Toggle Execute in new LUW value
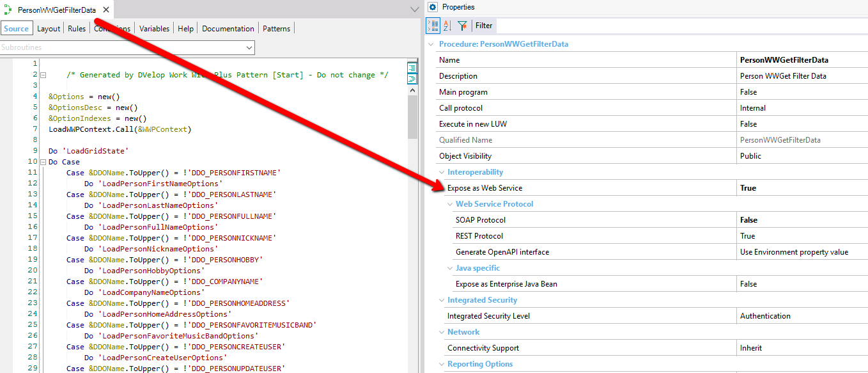Image resolution: width=868 pixels, height=373 pixels. click(x=802, y=124)
